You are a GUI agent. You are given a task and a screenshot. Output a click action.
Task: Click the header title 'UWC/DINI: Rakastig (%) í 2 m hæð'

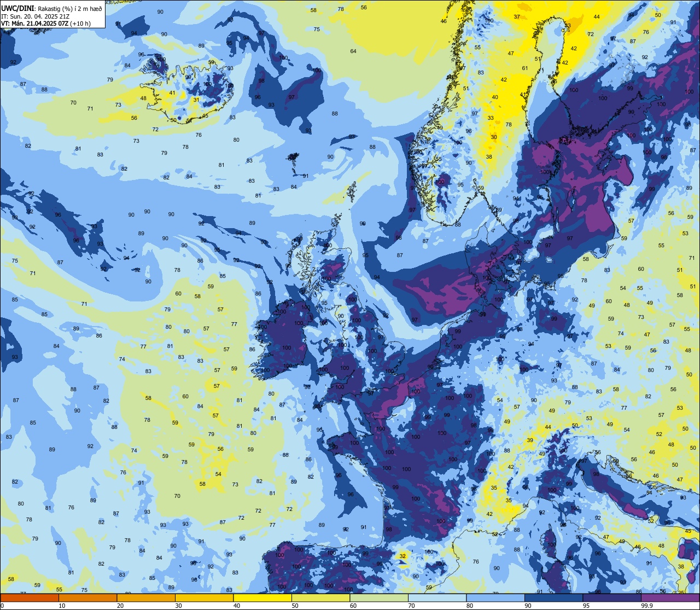51,8
